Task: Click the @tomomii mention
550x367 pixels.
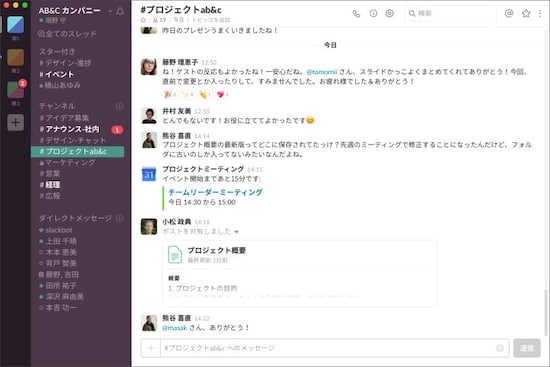Action: point(322,72)
